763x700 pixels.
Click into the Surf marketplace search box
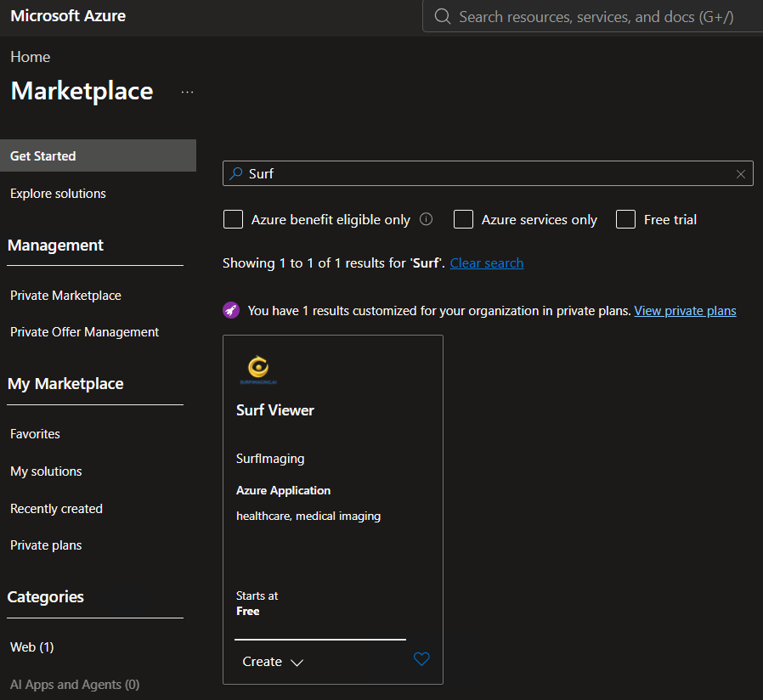point(488,173)
